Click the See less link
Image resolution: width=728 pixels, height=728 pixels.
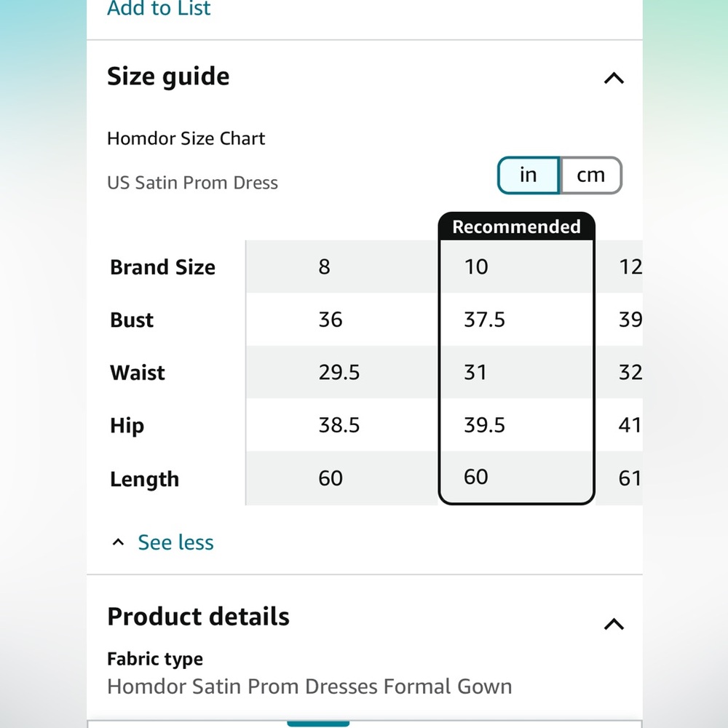click(x=175, y=542)
